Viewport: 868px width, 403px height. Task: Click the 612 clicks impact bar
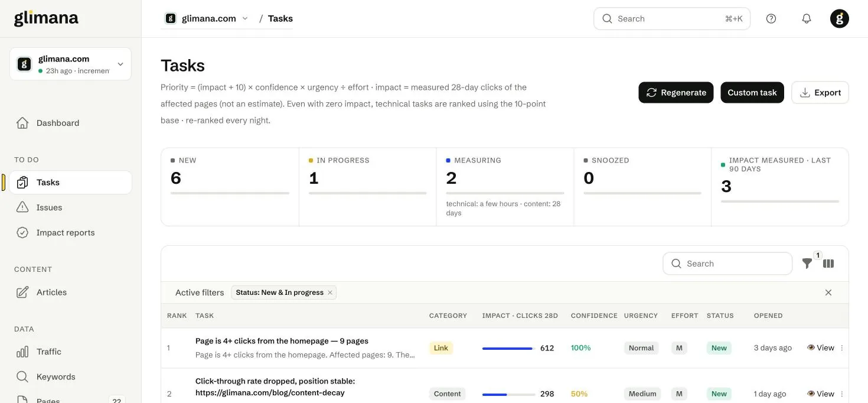[509, 349]
